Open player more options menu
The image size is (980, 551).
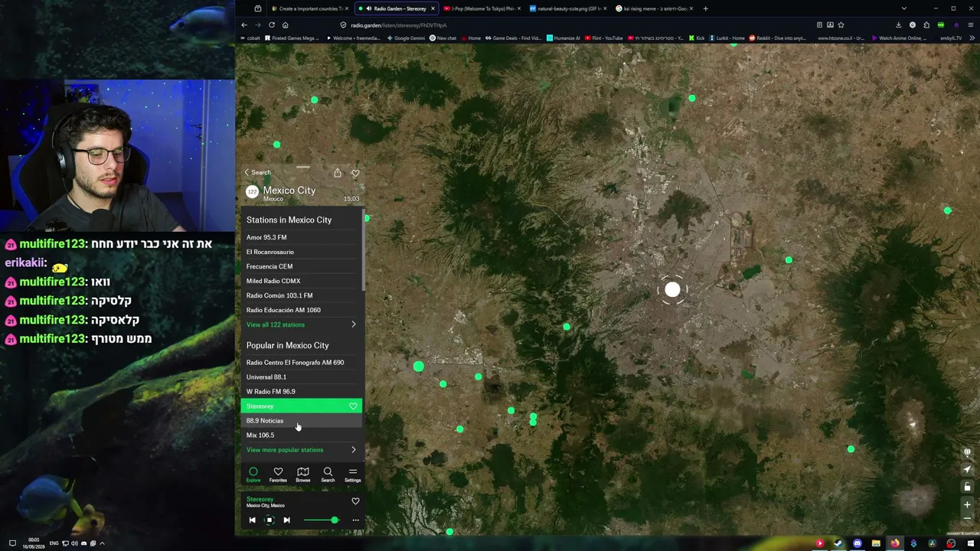[355, 520]
